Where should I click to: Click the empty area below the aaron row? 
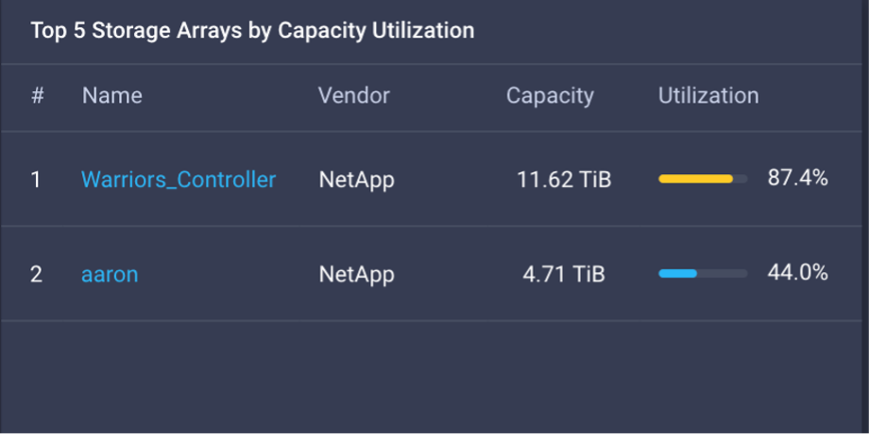click(430, 375)
